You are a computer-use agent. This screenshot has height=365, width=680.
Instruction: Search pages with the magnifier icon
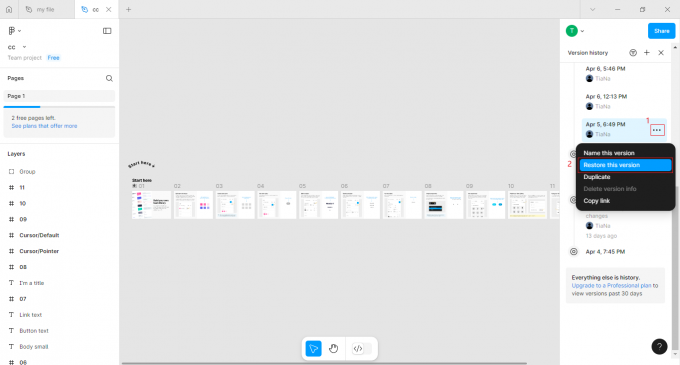coord(109,78)
